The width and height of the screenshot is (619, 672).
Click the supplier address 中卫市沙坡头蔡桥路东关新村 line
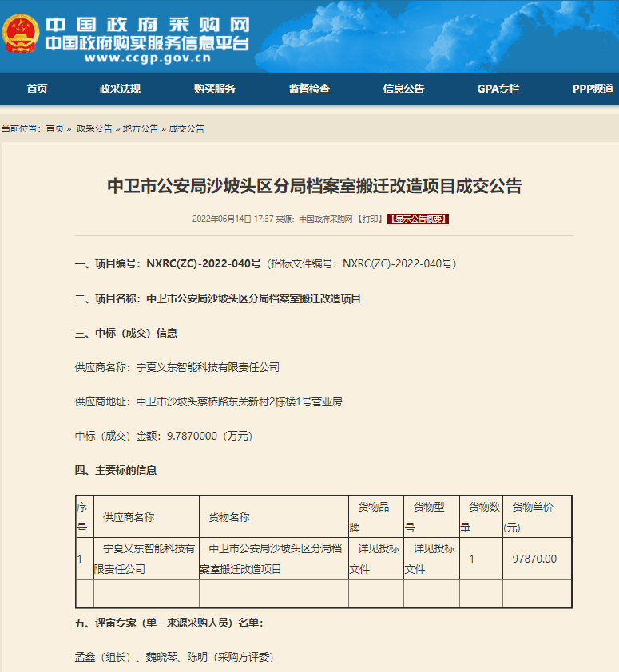pyautogui.click(x=208, y=401)
